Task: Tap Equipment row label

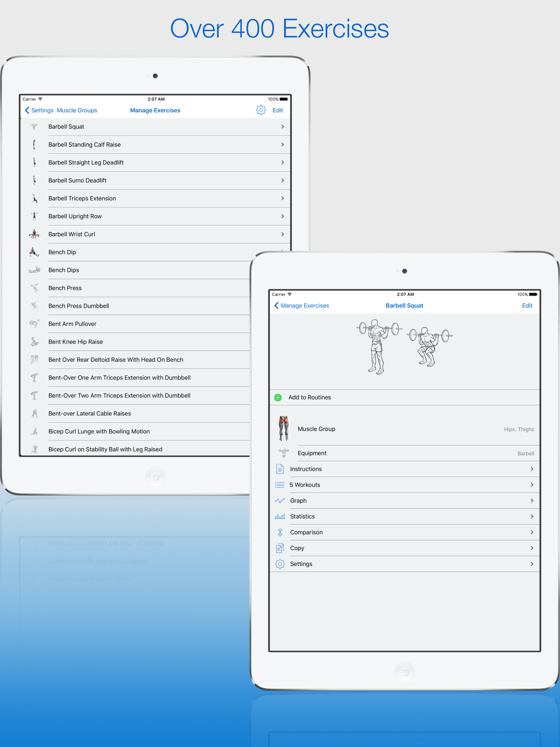Action: click(x=312, y=453)
